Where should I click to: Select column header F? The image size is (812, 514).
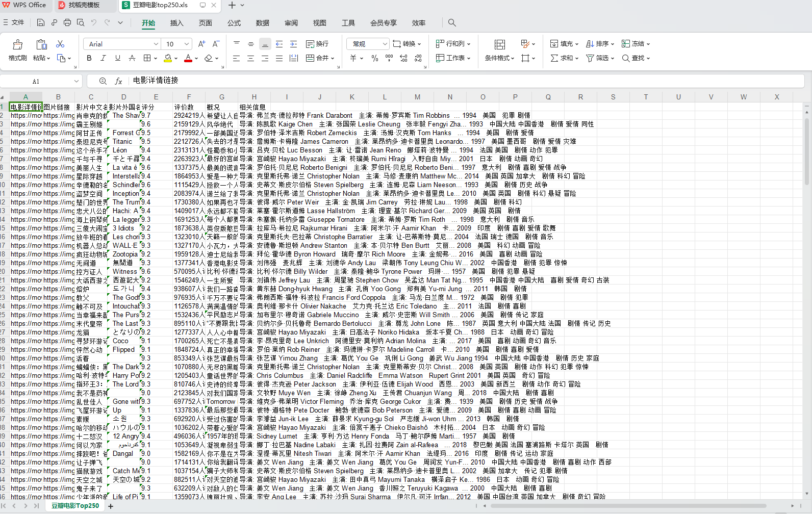(x=189, y=97)
